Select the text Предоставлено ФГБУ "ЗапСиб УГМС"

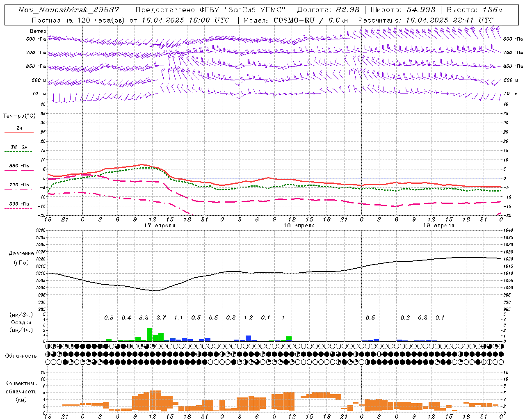210,10
